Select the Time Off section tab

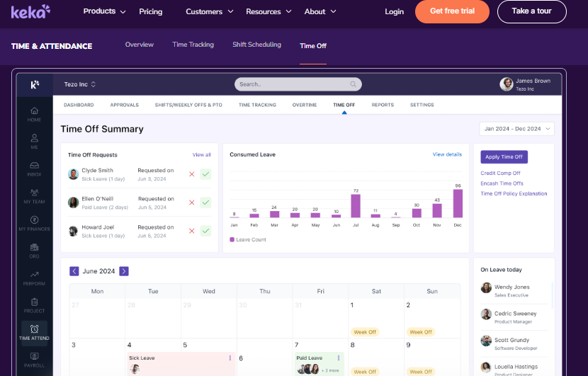pyautogui.click(x=313, y=46)
